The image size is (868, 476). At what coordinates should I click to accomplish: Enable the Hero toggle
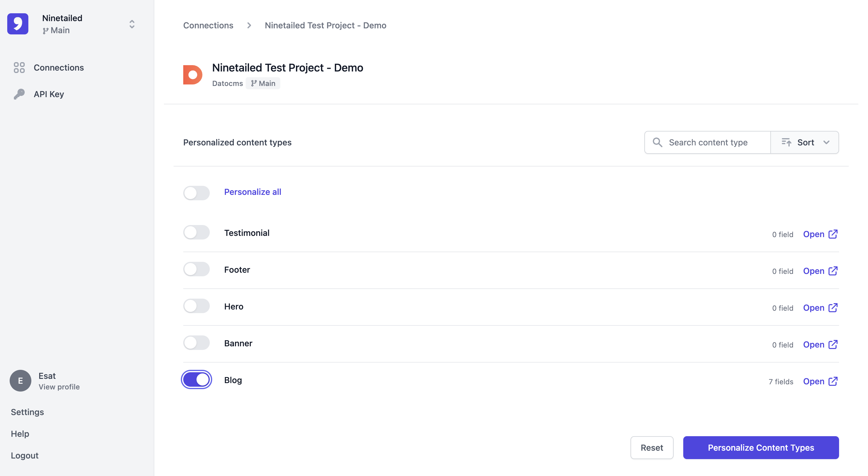(197, 306)
